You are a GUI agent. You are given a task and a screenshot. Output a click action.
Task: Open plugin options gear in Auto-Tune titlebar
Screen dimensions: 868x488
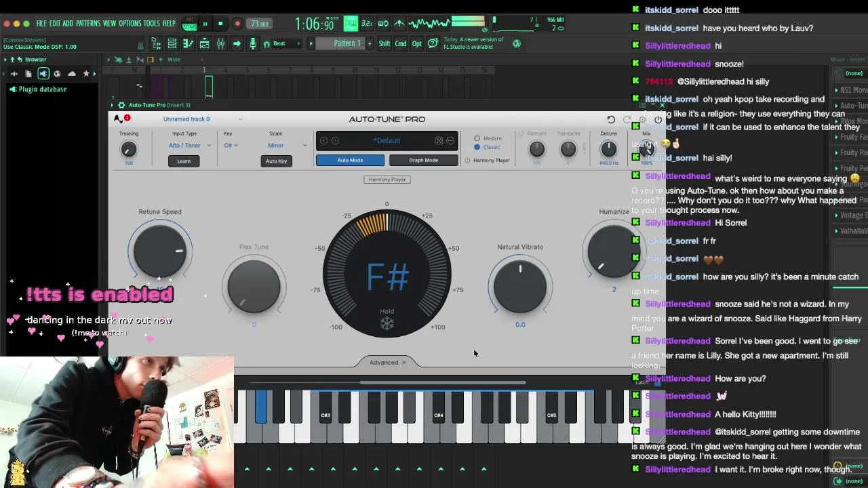pyautogui.click(x=121, y=105)
